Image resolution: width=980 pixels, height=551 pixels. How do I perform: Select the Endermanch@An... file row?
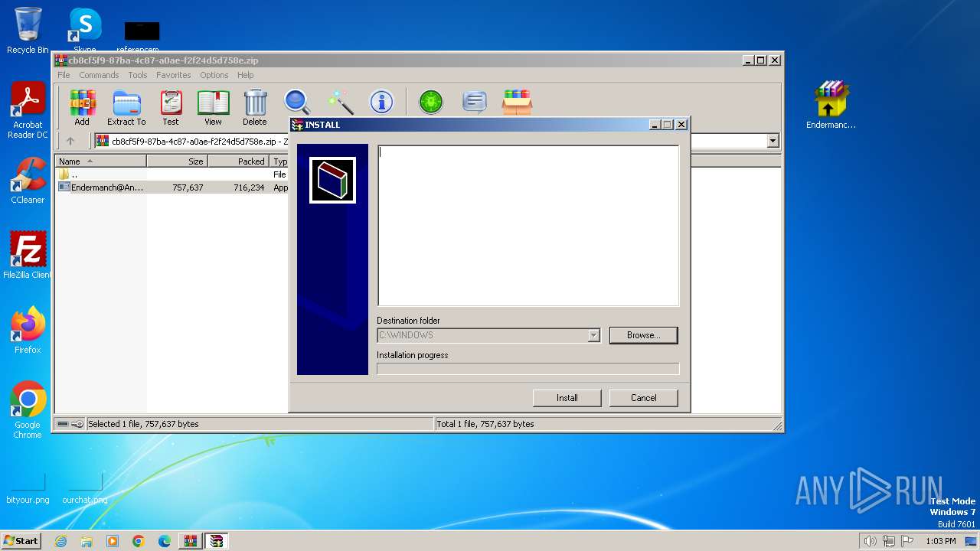172,187
